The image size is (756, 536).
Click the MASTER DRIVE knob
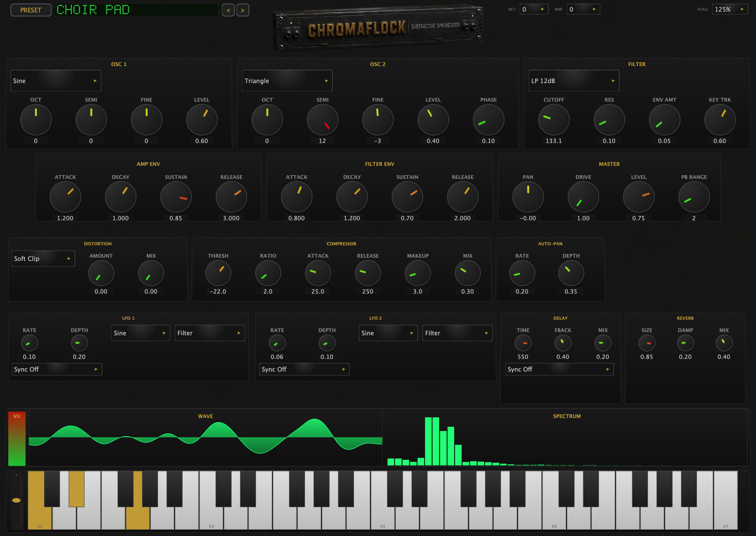(x=583, y=197)
